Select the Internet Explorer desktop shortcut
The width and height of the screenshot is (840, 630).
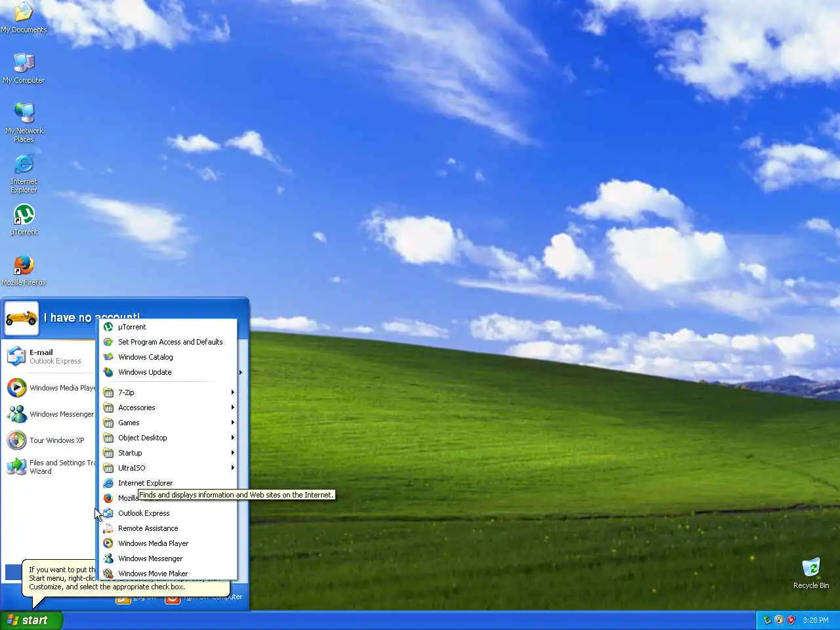[24, 173]
